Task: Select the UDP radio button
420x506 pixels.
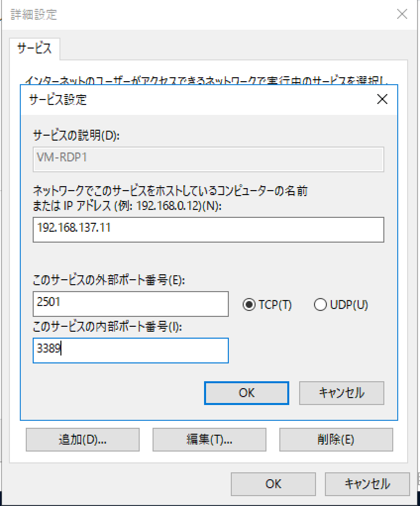Action: pos(320,304)
